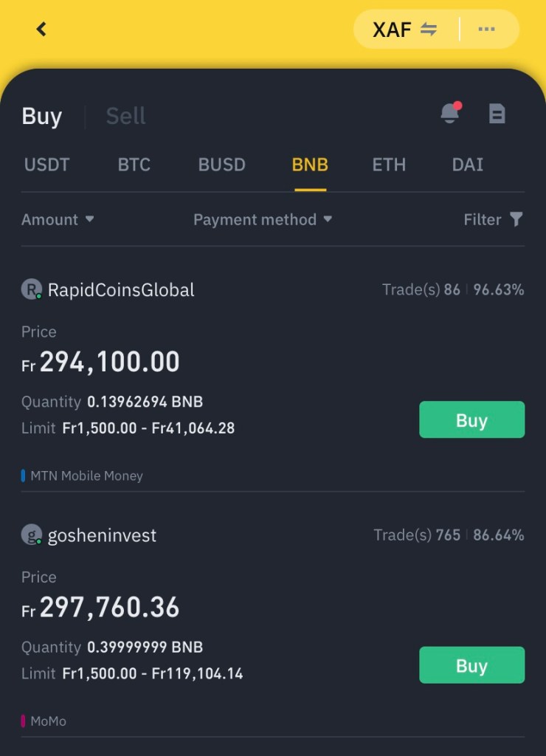
Task: Select the Buy mode
Action: pyautogui.click(x=42, y=116)
